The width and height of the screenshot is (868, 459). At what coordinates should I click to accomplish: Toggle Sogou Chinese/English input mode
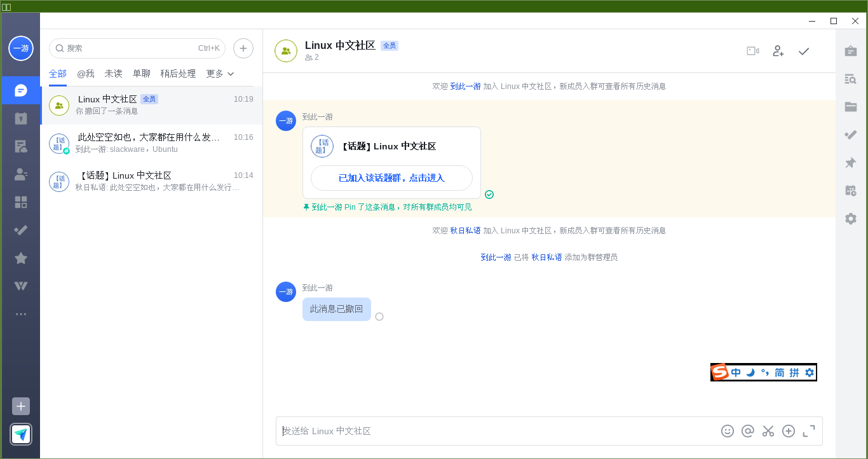[736, 373]
